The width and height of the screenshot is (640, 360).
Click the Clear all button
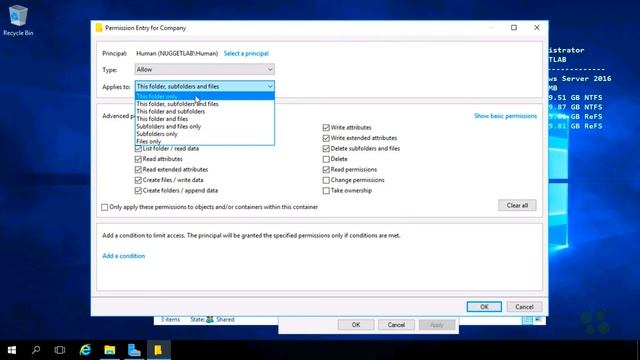(x=517, y=205)
